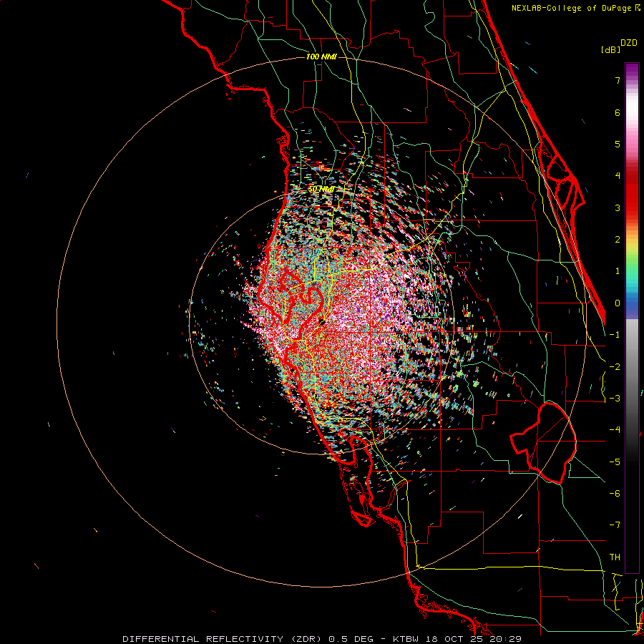Click the NEXLAB-College of DuPage label

tap(576, 8)
